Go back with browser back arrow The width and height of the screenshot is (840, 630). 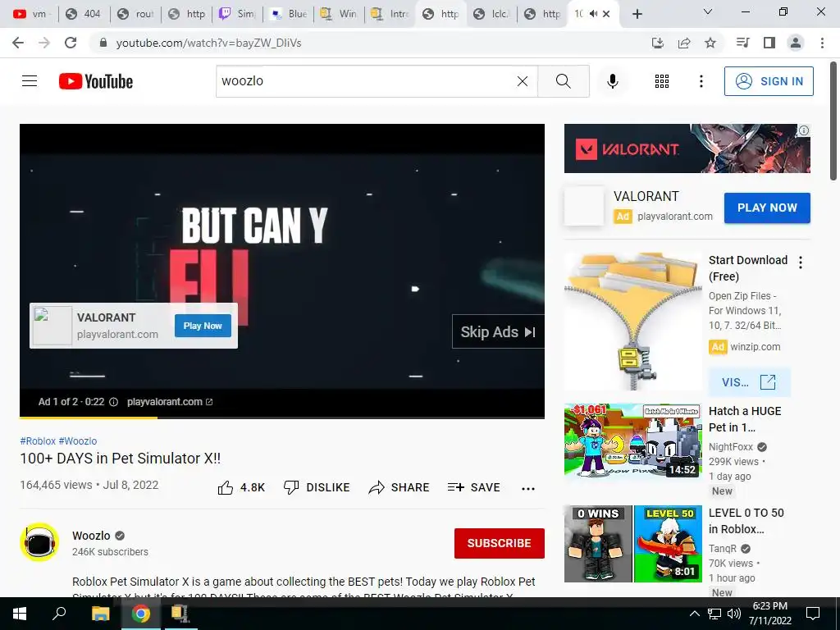click(x=18, y=43)
